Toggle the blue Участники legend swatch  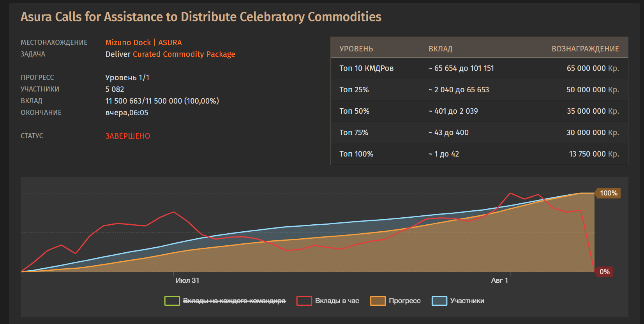[x=439, y=301]
